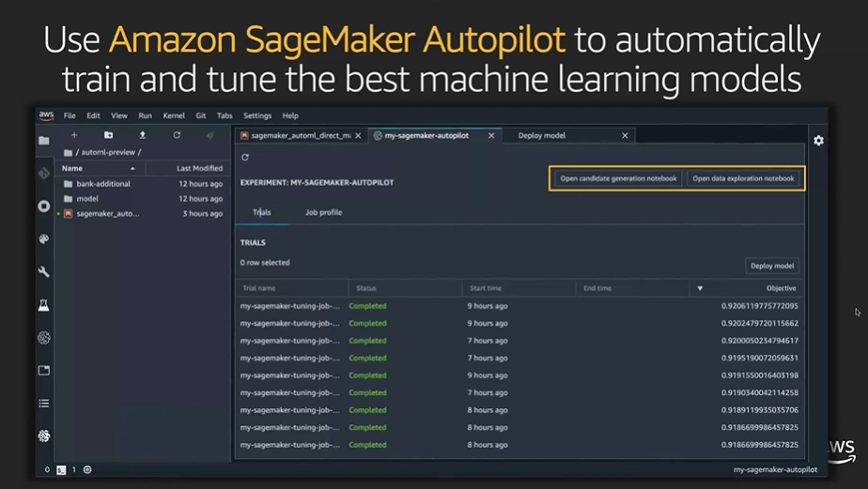Refresh the file list in file browser
Screen dimensions: 868x489
(x=177, y=135)
